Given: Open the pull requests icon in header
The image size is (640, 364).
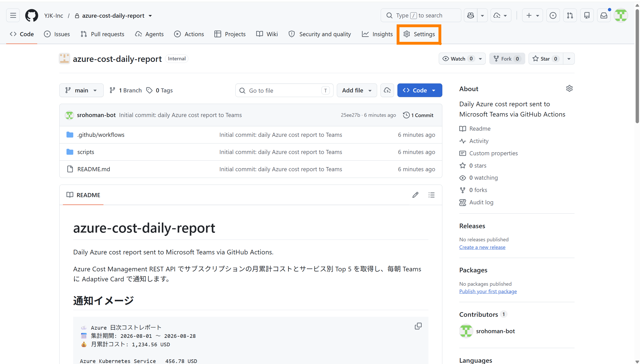Looking at the screenshot, I should tap(570, 16).
